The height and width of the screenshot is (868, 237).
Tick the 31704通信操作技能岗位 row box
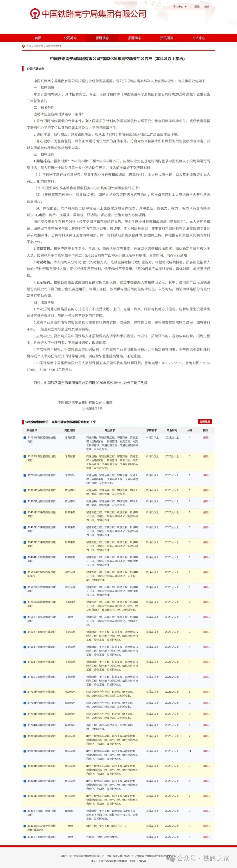[25, 725]
